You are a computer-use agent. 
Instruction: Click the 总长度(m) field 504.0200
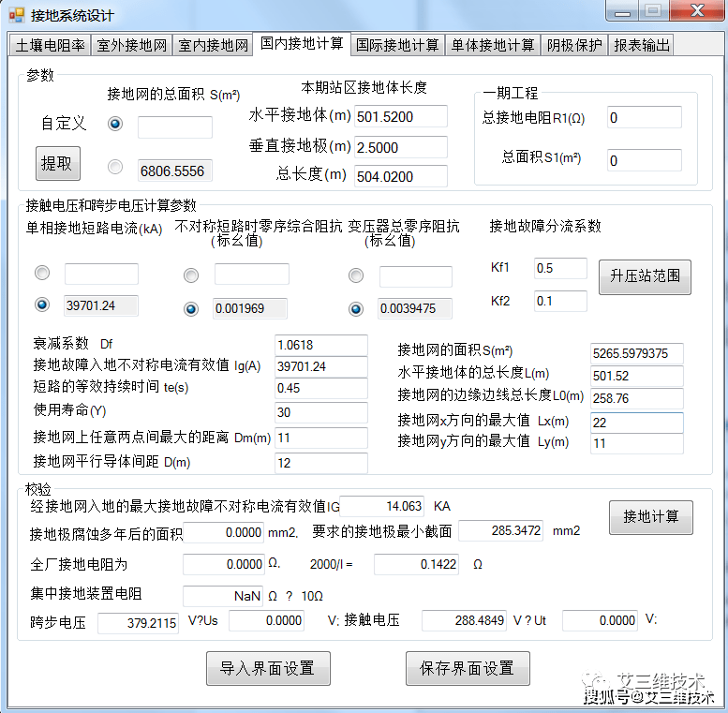(401, 176)
